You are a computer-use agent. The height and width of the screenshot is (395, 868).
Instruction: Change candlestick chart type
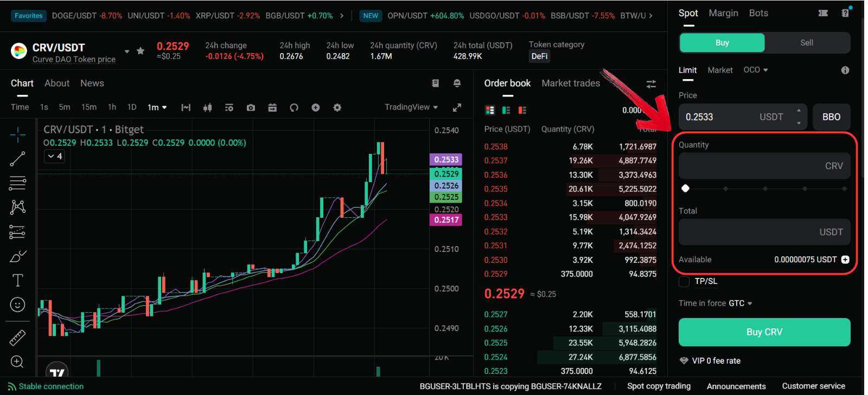coord(207,108)
